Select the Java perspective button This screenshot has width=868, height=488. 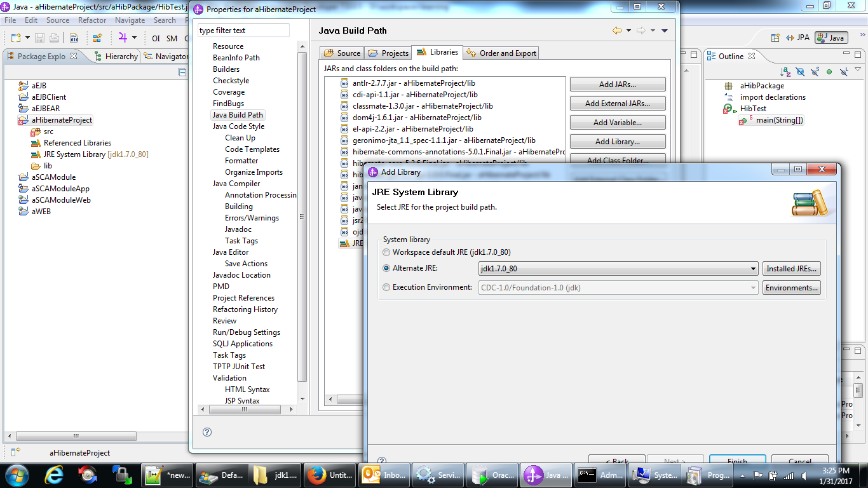click(831, 37)
